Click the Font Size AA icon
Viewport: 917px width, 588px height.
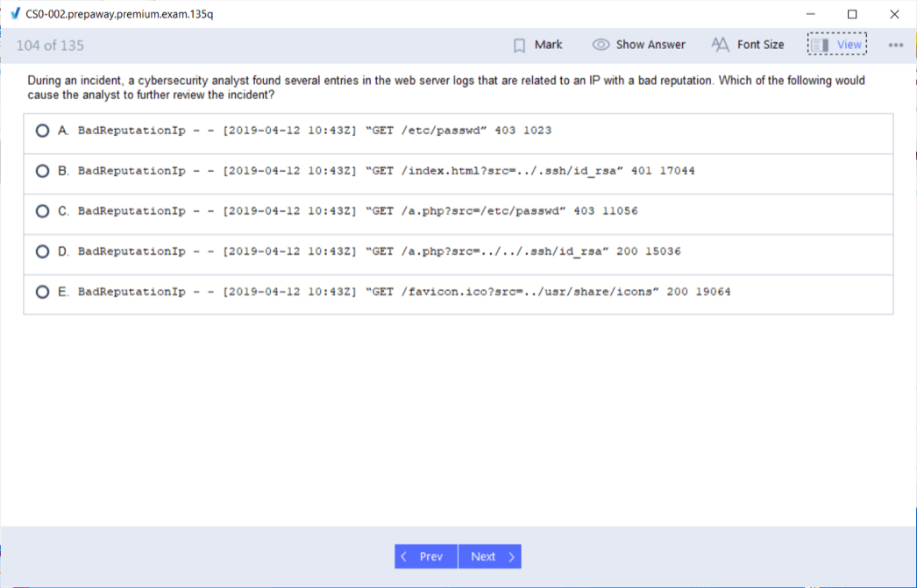coord(720,45)
